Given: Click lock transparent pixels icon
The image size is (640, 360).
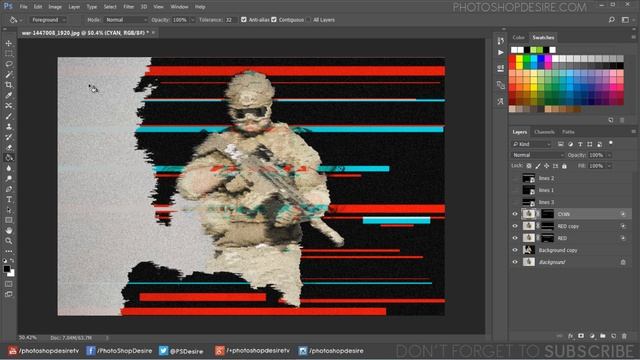Looking at the screenshot, I should [x=529, y=166].
